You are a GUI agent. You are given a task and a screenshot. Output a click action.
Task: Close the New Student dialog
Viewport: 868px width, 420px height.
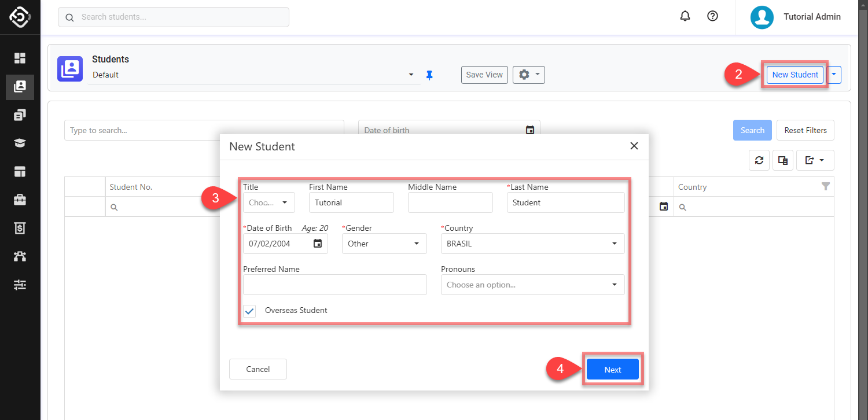634,146
